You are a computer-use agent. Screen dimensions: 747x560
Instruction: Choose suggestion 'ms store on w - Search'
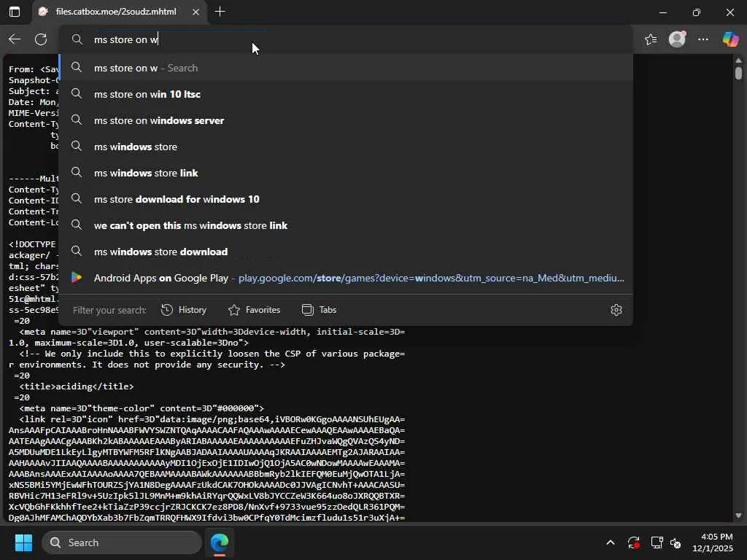(x=346, y=68)
